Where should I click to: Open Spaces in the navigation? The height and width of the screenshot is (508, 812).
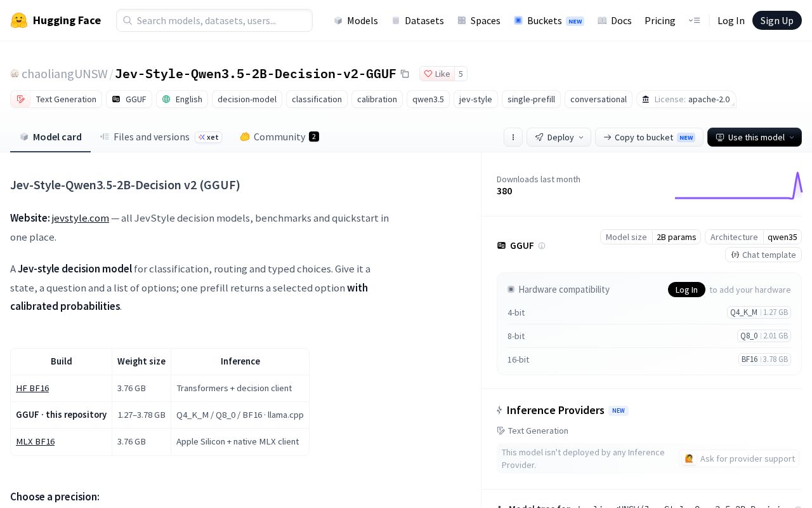tap(479, 20)
